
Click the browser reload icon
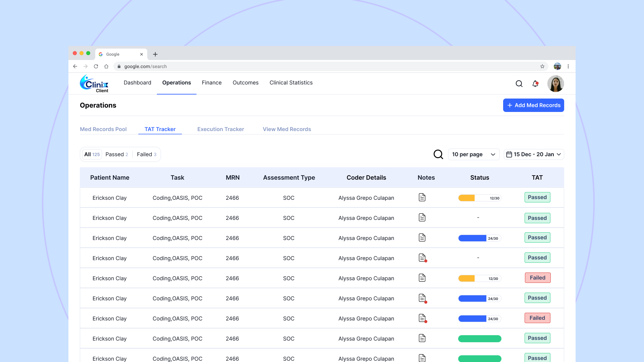(96, 66)
